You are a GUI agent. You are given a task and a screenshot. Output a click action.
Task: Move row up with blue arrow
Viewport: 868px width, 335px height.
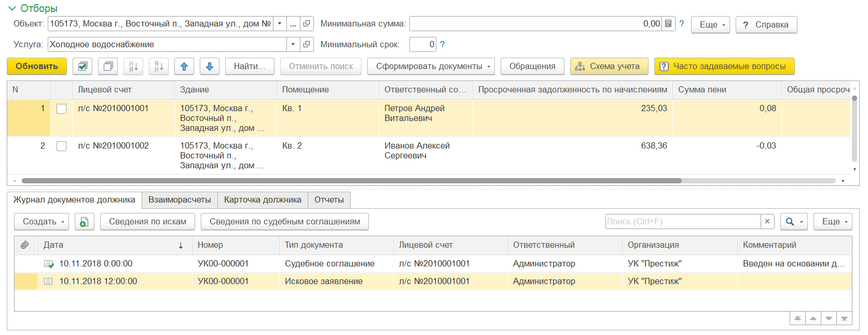pyautogui.click(x=184, y=66)
